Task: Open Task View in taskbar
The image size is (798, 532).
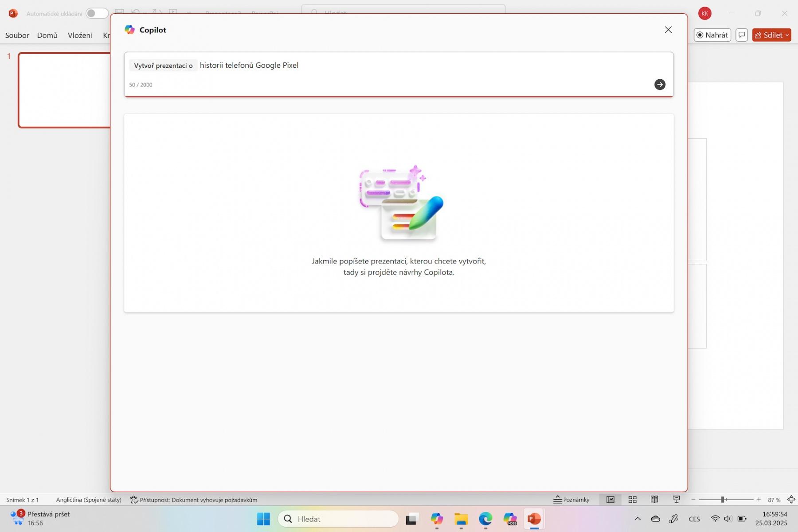Action: 412,519
